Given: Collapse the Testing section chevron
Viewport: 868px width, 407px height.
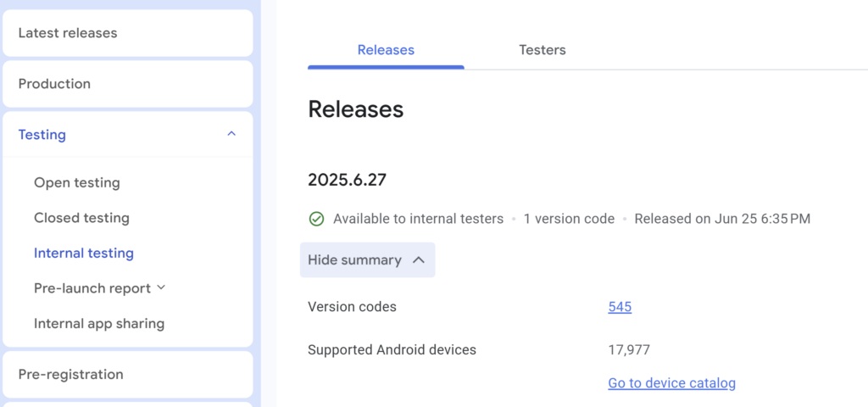Looking at the screenshot, I should (x=231, y=134).
